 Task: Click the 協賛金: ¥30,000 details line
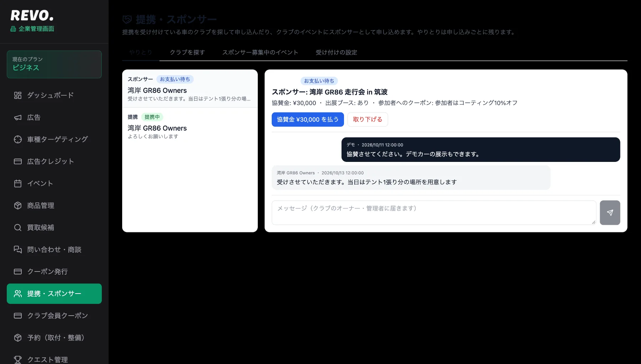click(x=395, y=103)
